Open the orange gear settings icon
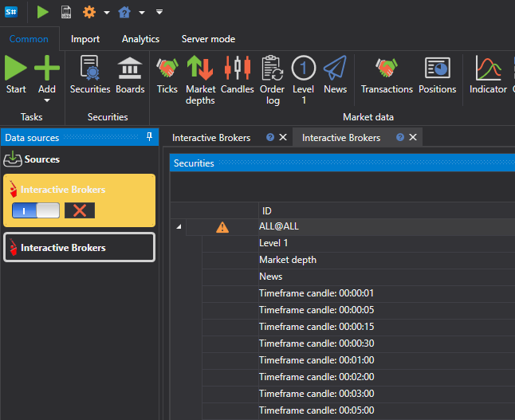This screenshot has width=515, height=420. pos(89,12)
